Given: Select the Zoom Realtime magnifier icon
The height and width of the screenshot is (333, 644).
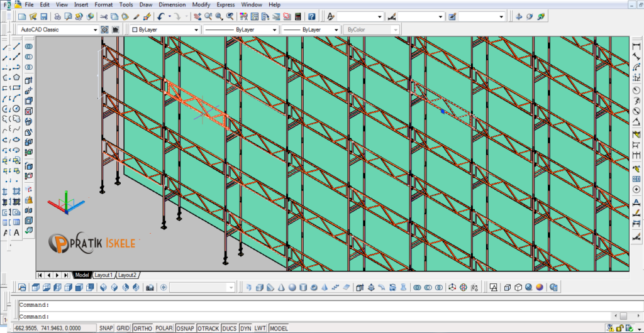Looking at the screenshot, I should (x=208, y=17).
